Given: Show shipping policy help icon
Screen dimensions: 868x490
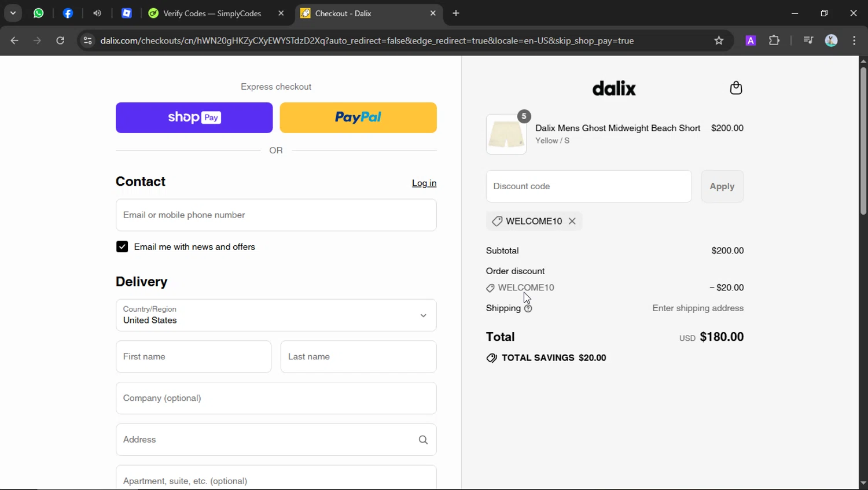Looking at the screenshot, I should 528,308.
